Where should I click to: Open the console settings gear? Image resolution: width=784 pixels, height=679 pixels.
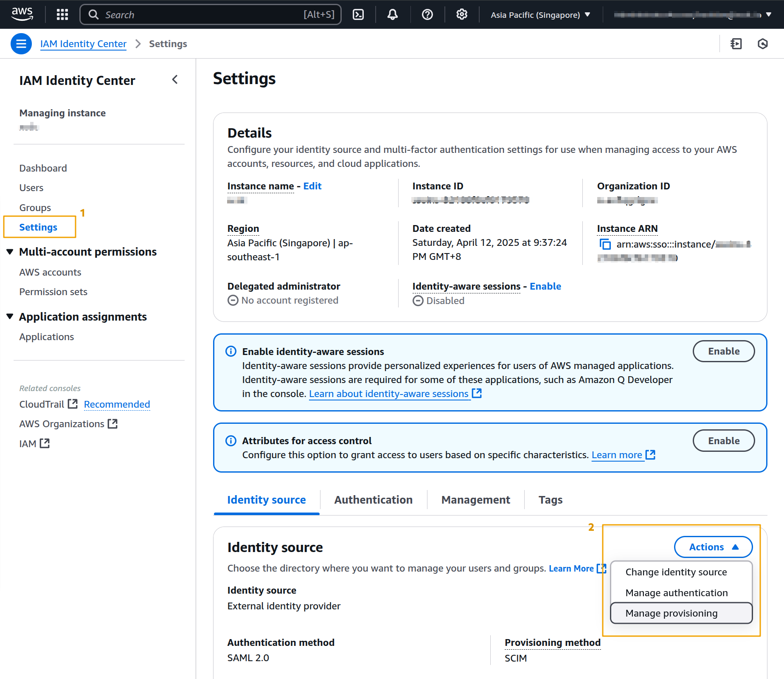(x=462, y=15)
